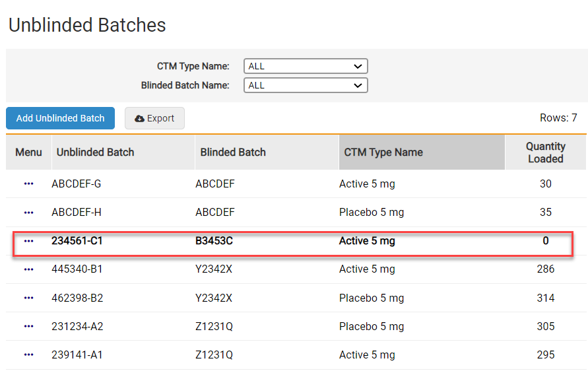Click the Menu column header

pyautogui.click(x=28, y=153)
